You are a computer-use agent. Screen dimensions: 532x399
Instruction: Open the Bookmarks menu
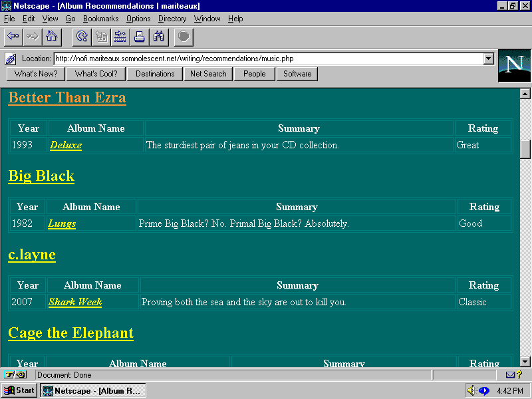(x=100, y=19)
